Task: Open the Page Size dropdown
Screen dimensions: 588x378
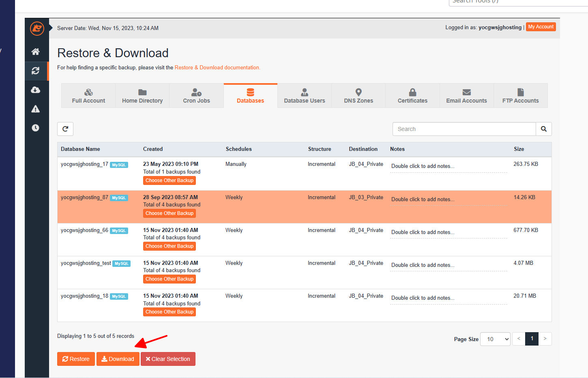Action: [496, 339]
